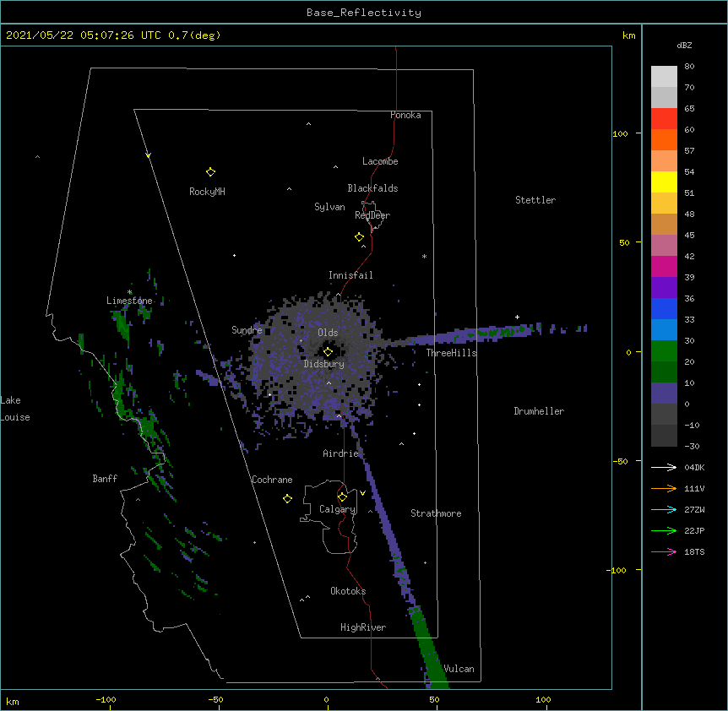
Task: Click the royal blue swatch in dBZ scale
Action: point(664,308)
